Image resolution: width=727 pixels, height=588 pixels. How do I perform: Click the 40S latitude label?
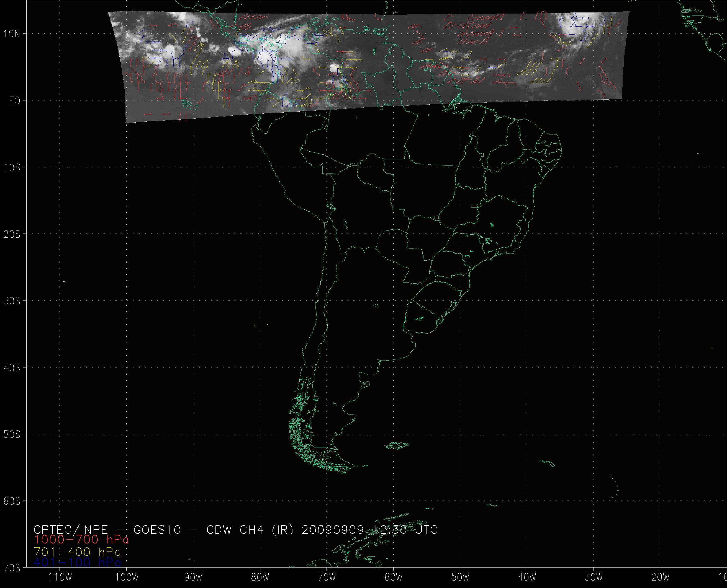tap(12, 368)
